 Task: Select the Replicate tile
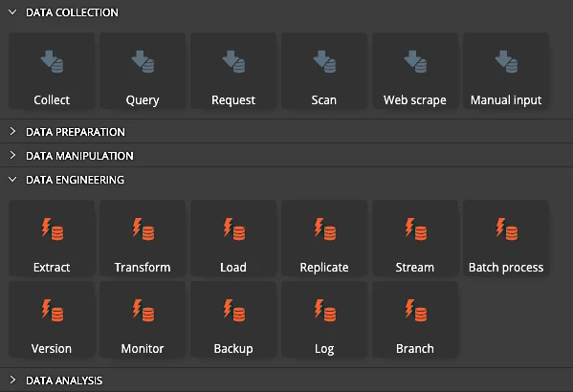click(324, 238)
